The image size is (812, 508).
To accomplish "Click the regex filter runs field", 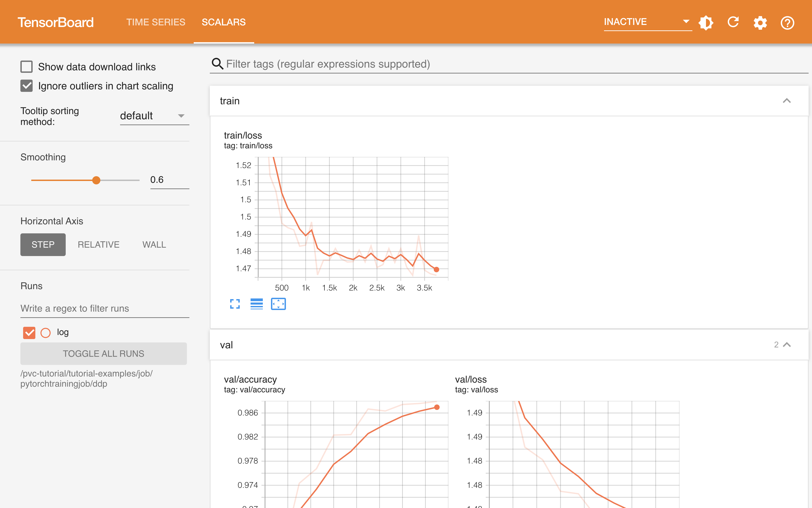I will [105, 308].
